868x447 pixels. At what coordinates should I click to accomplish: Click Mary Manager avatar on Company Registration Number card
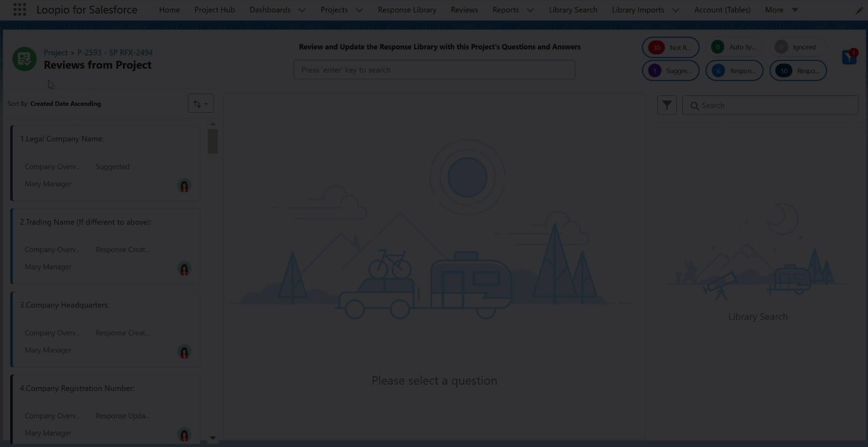[184, 435]
